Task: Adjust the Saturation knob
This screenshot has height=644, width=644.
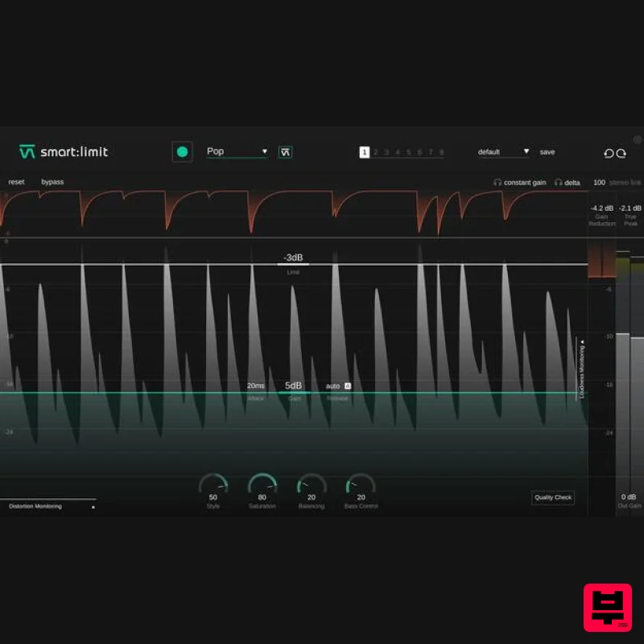Action: (262, 483)
